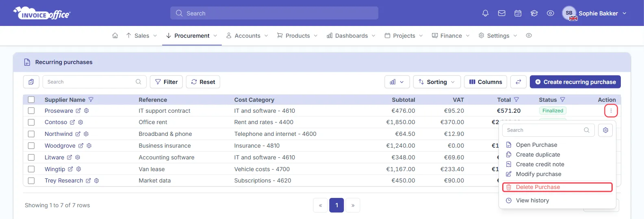Click the gear icon next to Proseware
Screen dimensions: 644x219
click(87, 111)
